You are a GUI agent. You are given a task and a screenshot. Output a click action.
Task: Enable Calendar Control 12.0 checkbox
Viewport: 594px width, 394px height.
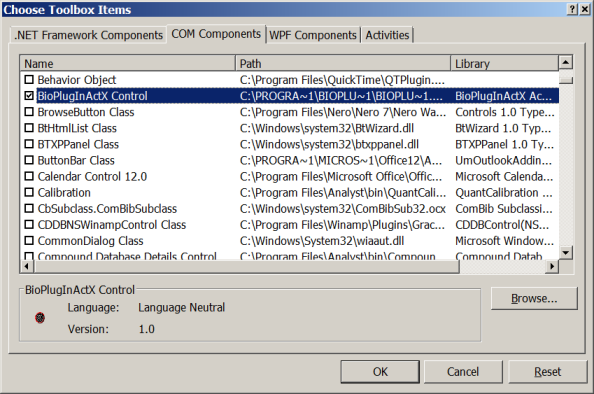(29, 176)
